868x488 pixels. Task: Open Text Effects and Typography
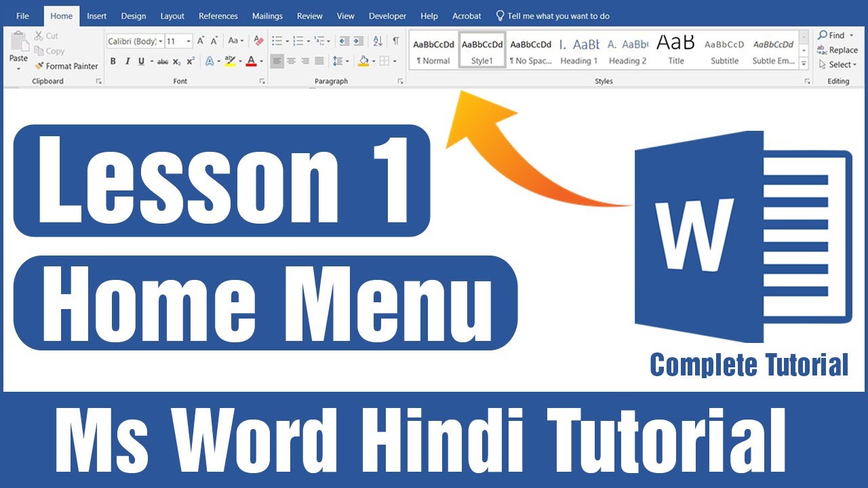click(210, 62)
